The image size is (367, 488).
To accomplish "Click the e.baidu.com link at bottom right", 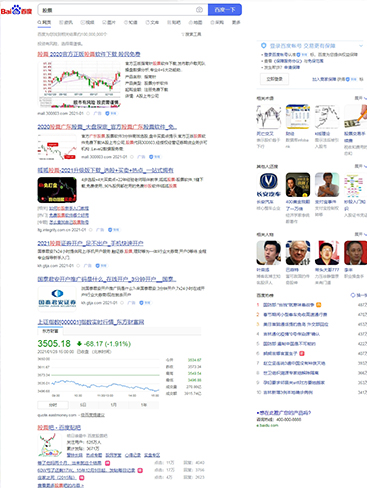I will tap(267, 425).
